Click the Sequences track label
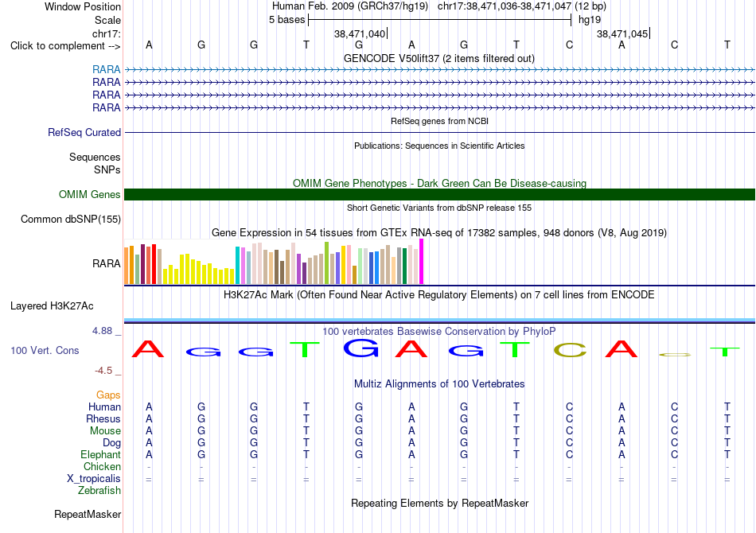Screen dimensions: 756x533 click(95, 157)
